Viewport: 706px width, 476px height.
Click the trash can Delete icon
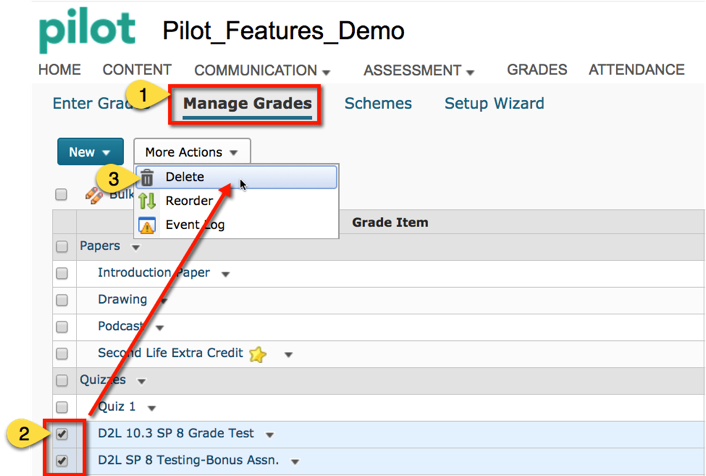point(147,178)
